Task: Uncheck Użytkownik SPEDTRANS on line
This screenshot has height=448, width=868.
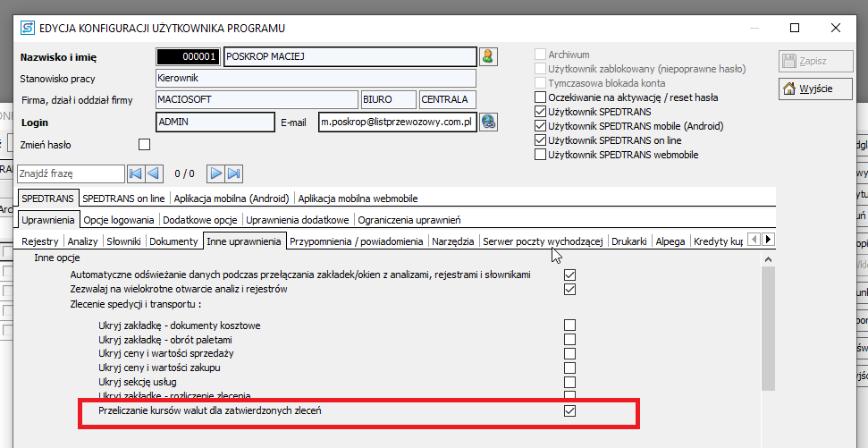Action: click(x=540, y=140)
